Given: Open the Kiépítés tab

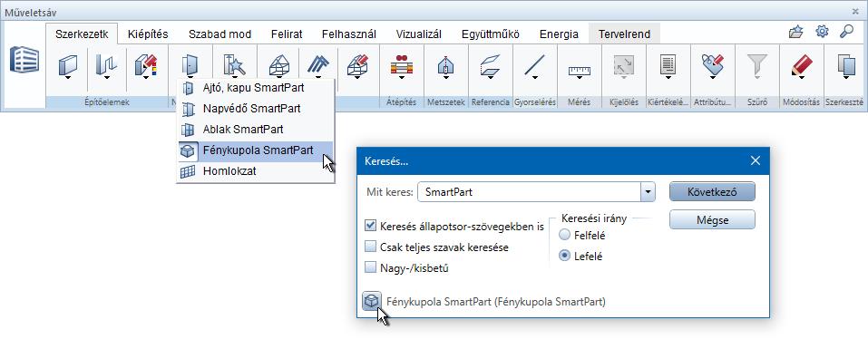Looking at the screenshot, I should pyautogui.click(x=148, y=34).
